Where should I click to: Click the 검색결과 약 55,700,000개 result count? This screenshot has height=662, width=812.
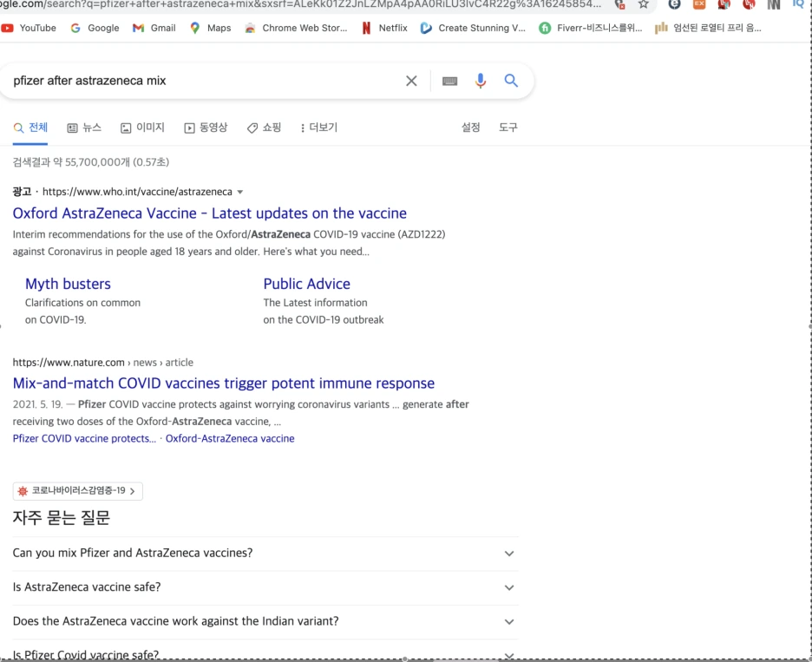pos(91,162)
